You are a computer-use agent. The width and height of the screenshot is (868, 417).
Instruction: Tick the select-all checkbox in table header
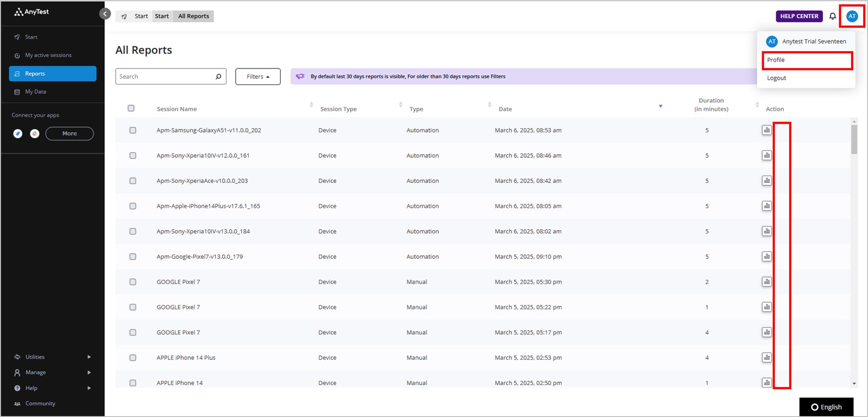point(131,108)
